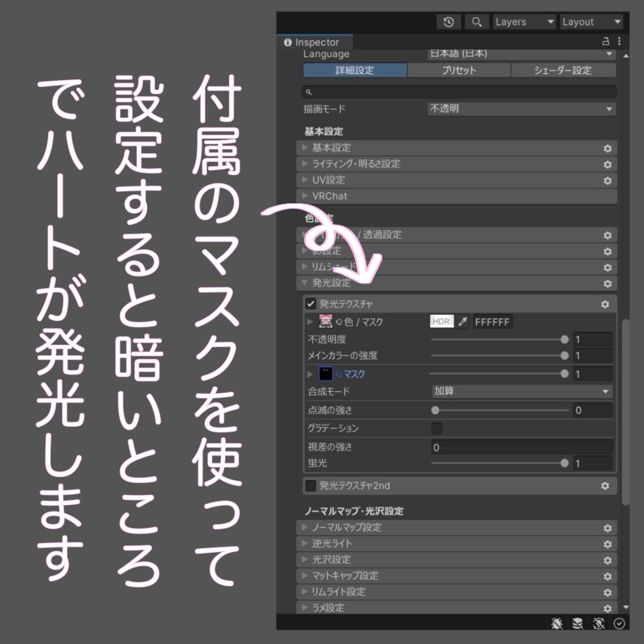Open the gear settings for 発光テクスチャ section
This screenshot has height=644, width=644.
tap(605, 304)
